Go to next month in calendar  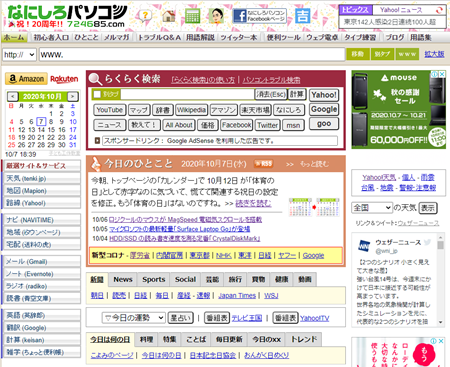[72, 97]
